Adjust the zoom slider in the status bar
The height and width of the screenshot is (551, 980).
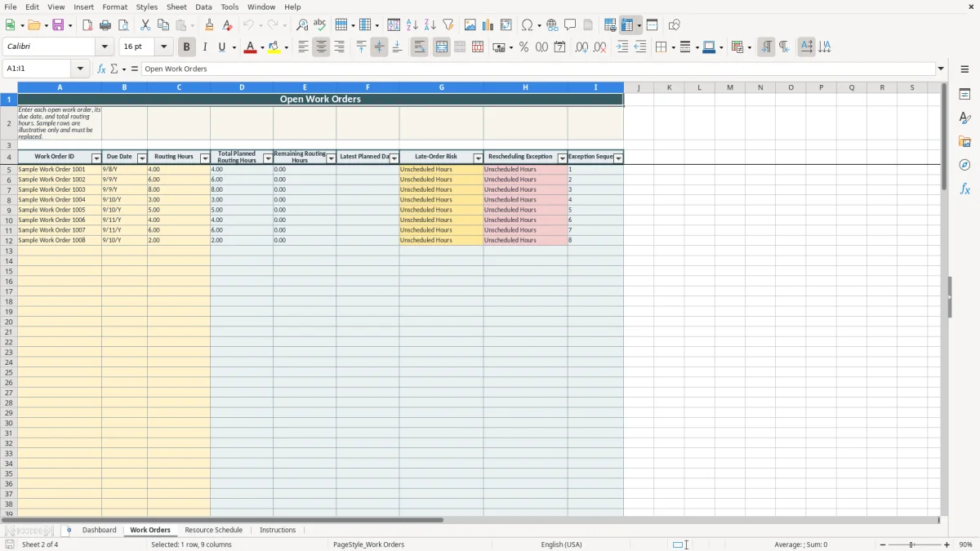912,544
